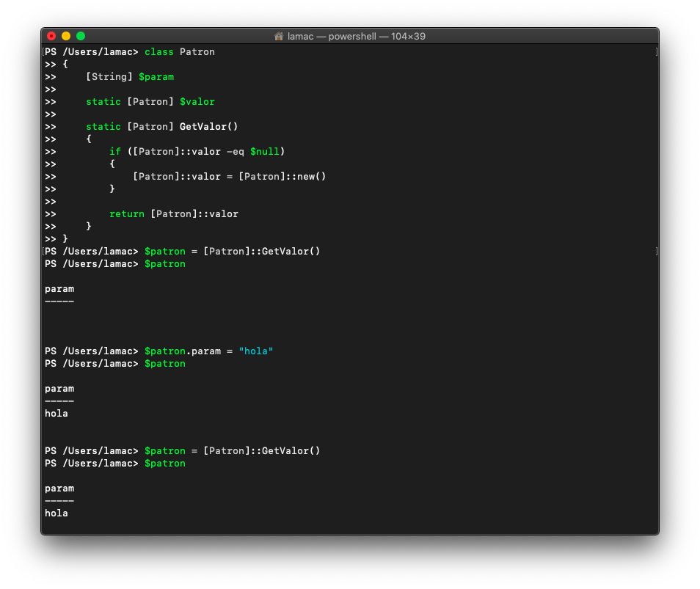700x589 pixels.
Task: Click the first 'param' column header output
Action: point(59,289)
